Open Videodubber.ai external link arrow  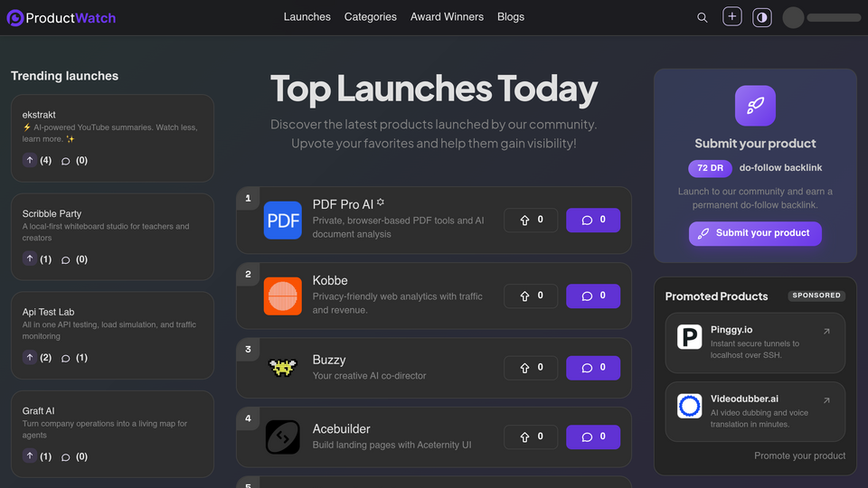tap(826, 400)
